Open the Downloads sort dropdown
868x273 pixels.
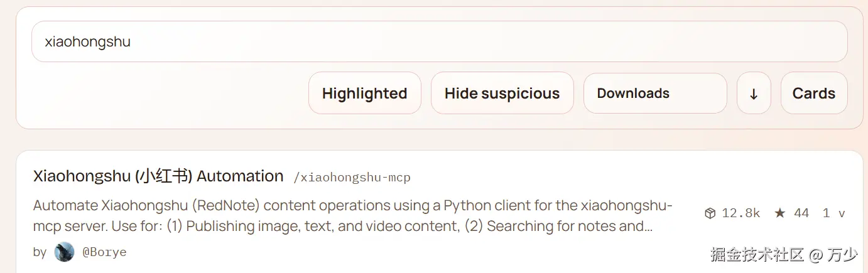654,94
